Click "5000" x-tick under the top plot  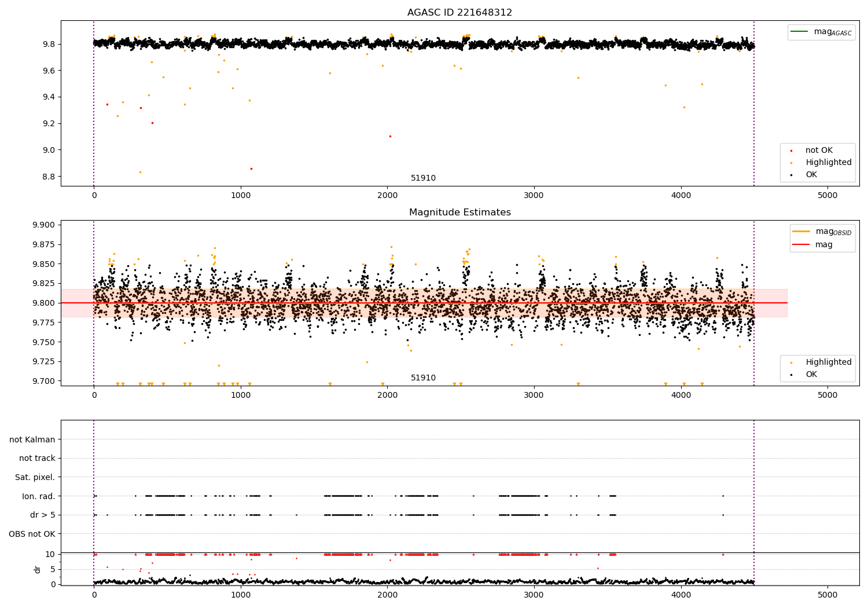click(827, 196)
